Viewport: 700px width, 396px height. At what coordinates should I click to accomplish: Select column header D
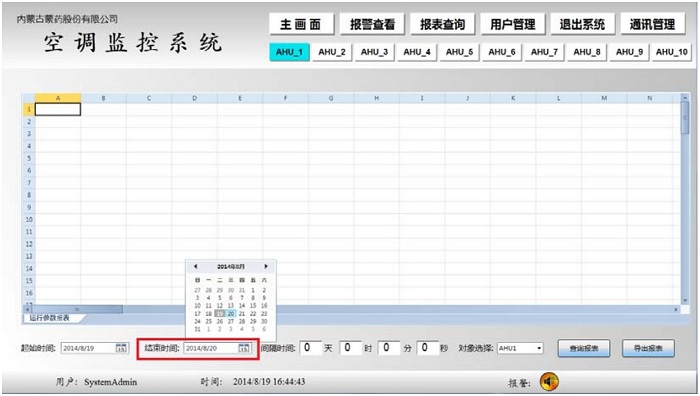click(195, 98)
